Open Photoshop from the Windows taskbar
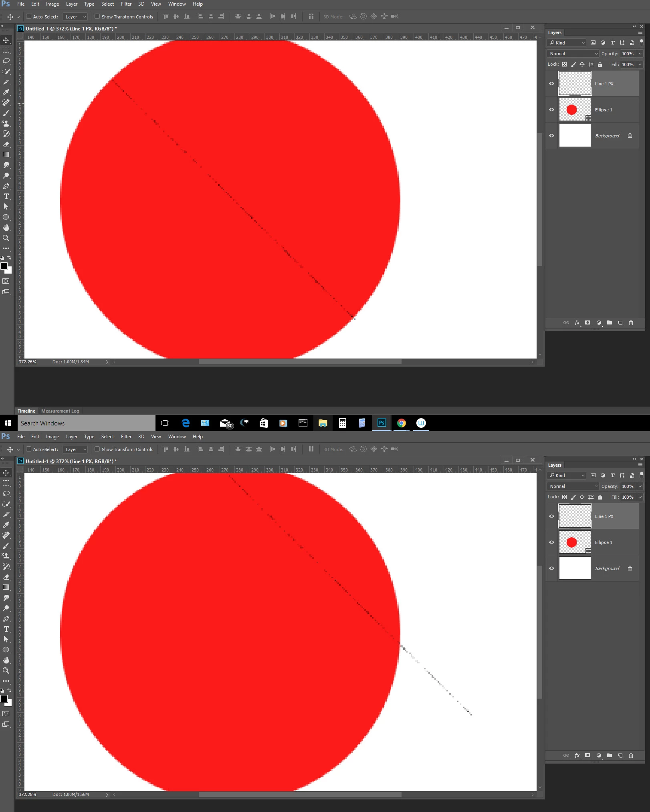 [382, 423]
